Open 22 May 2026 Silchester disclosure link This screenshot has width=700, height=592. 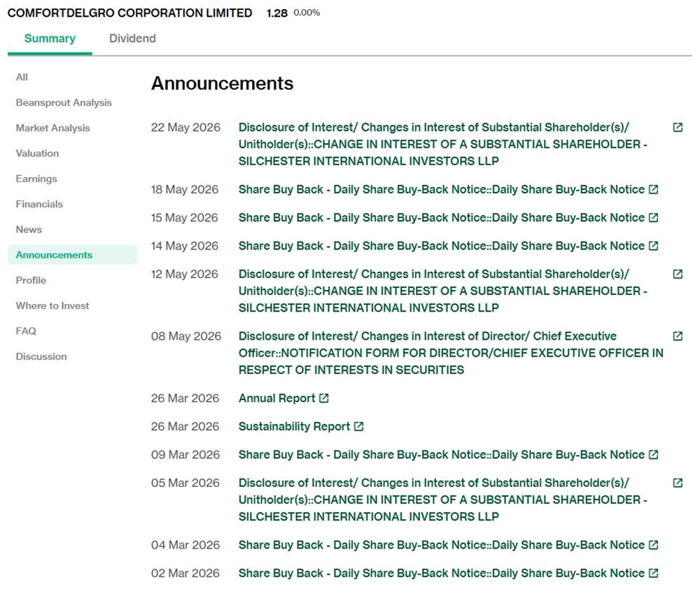443,144
